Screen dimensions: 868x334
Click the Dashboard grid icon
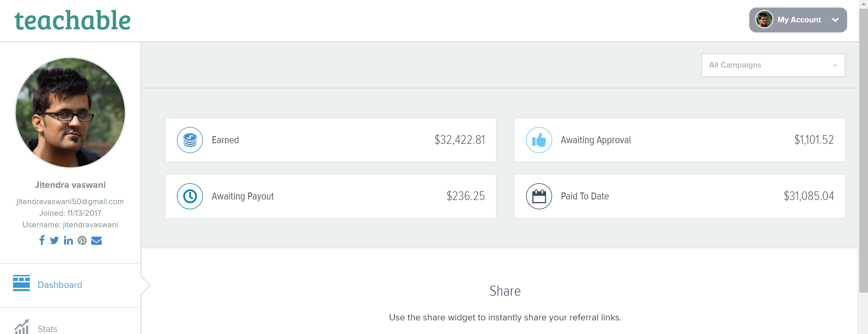coord(21,283)
